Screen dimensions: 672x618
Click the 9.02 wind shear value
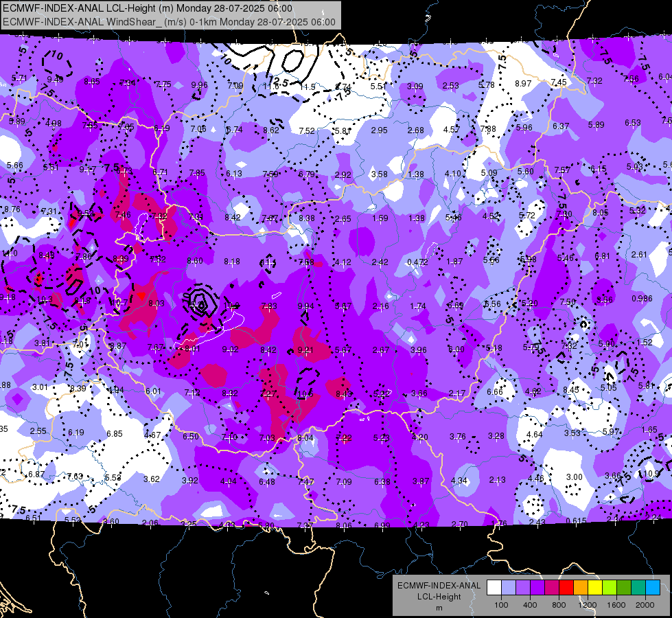230,350
